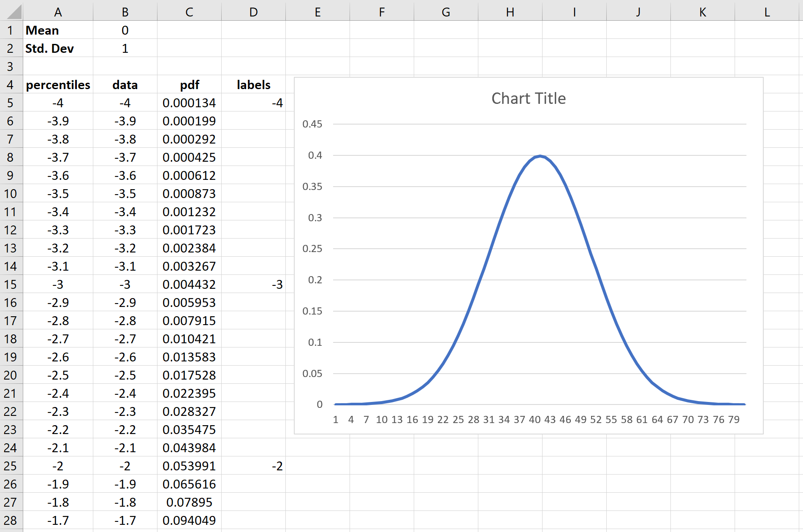The width and height of the screenshot is (803, 532).
Task: Select the cell with data value -1.7
Action: [x=125, y=520]
